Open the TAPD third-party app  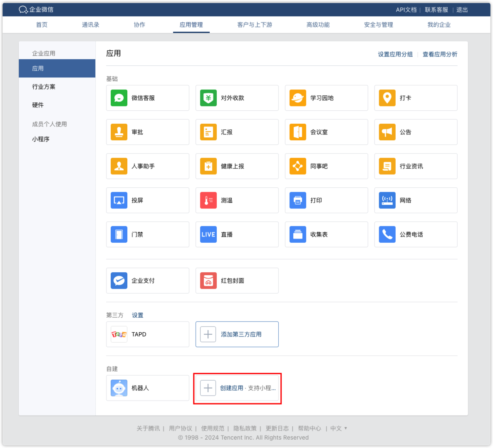(148, 334)
